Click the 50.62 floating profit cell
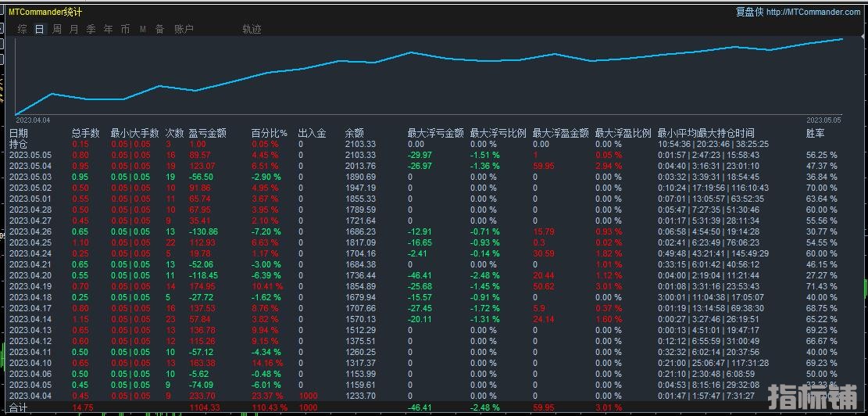868x416 pixels. click(543, 286)
